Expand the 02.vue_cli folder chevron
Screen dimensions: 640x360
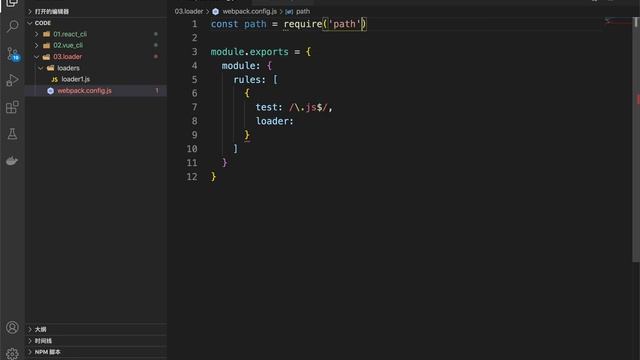coord(37,45)
